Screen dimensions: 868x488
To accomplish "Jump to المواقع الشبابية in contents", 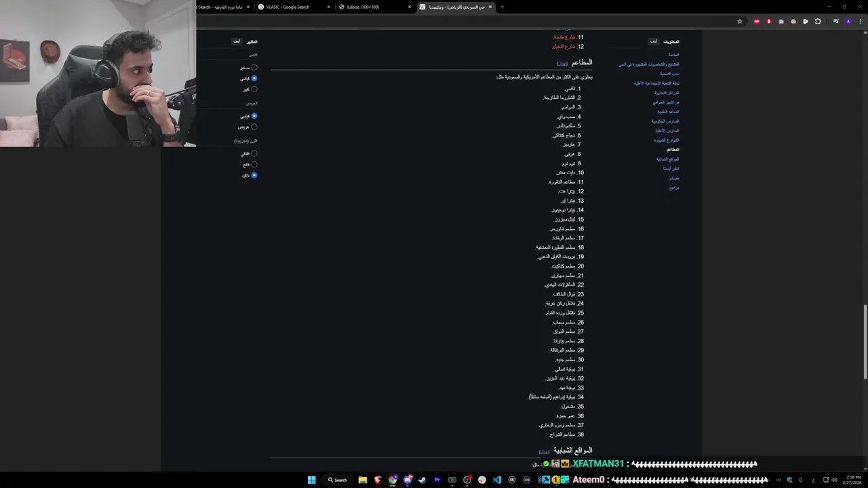I will (667, 159).
